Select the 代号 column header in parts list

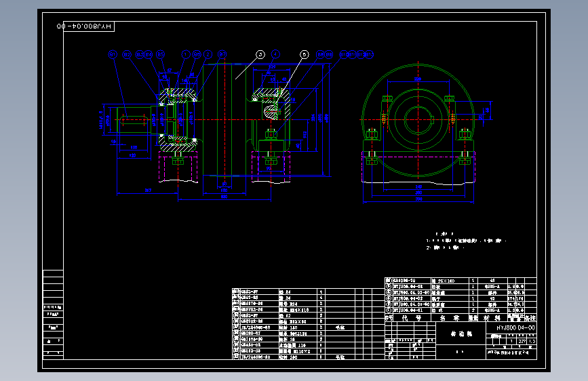pyautogui.click(x=412, y=318)
